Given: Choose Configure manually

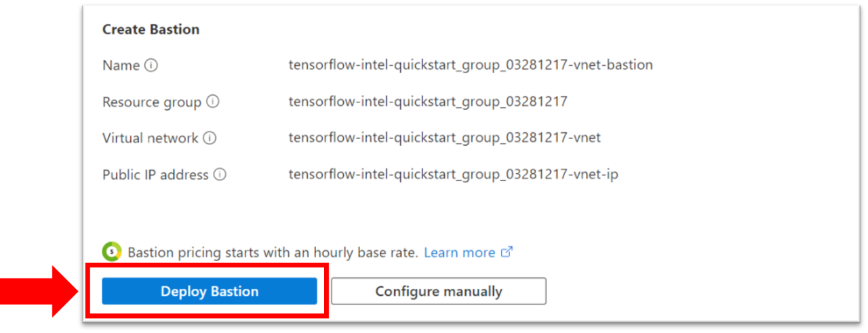Looking at the screenshot, I should point(439,292).
